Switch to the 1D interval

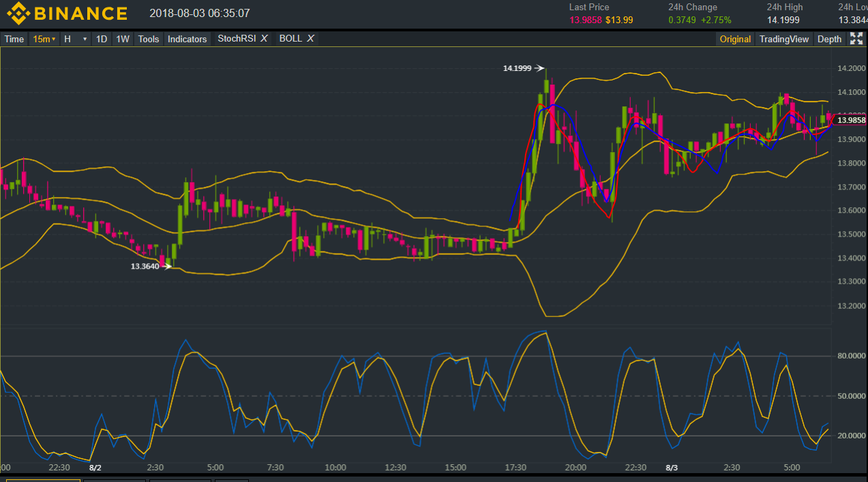tap(102, 39)
